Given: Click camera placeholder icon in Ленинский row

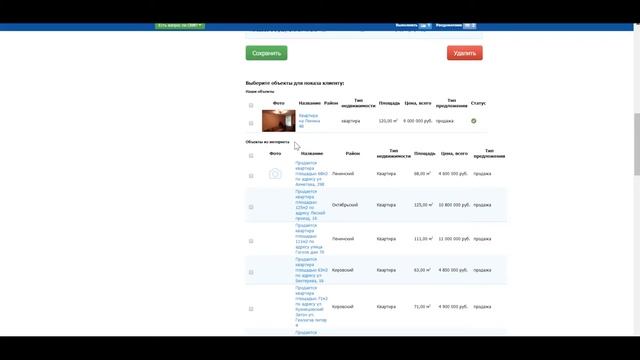Looking at the screenshot, I should pyautogui.click(x=275, y=174).
